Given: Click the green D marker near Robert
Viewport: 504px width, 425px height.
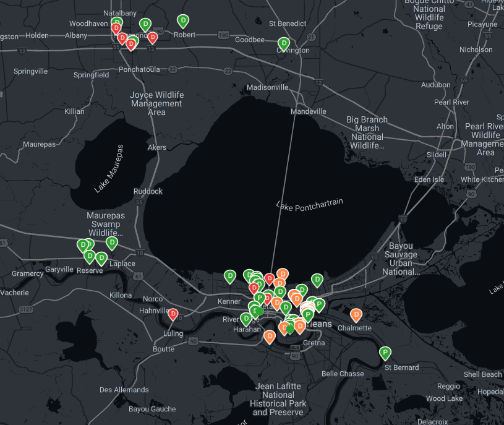Looking at the screenshot, I should click(183, 21).
